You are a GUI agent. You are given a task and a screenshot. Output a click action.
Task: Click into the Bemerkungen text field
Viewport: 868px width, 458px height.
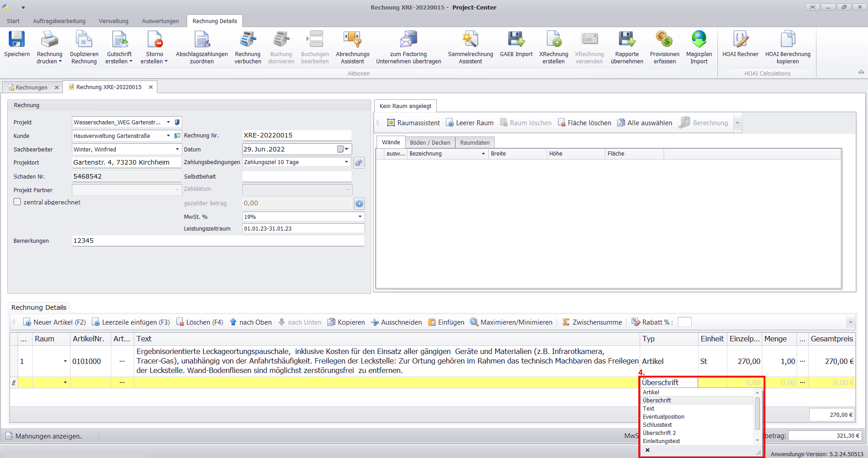[x=218, y=241]
